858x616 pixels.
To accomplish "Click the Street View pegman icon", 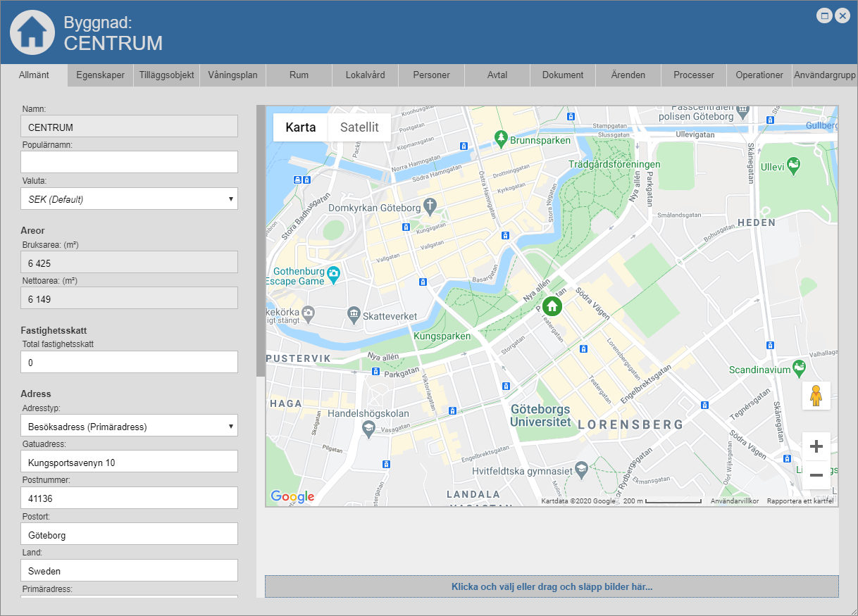I will 816,396.
